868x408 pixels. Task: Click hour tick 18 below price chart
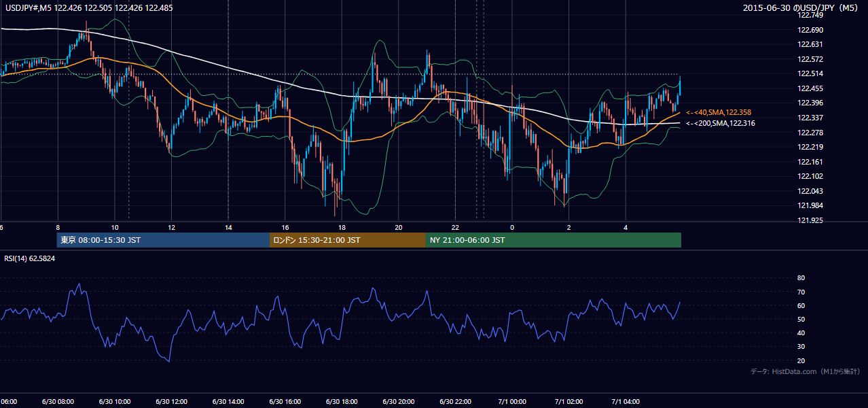click(342, 227)
